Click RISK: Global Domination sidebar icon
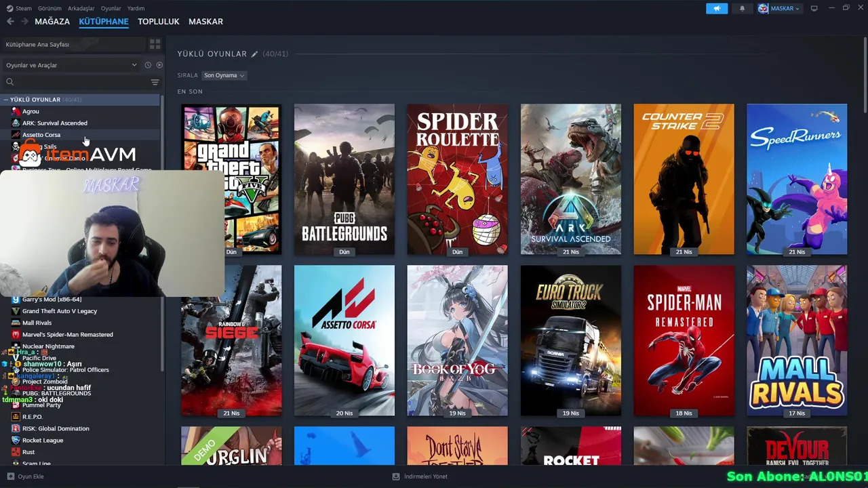Image resolution: width=868 pixels, height=488 pixels. 16,428
